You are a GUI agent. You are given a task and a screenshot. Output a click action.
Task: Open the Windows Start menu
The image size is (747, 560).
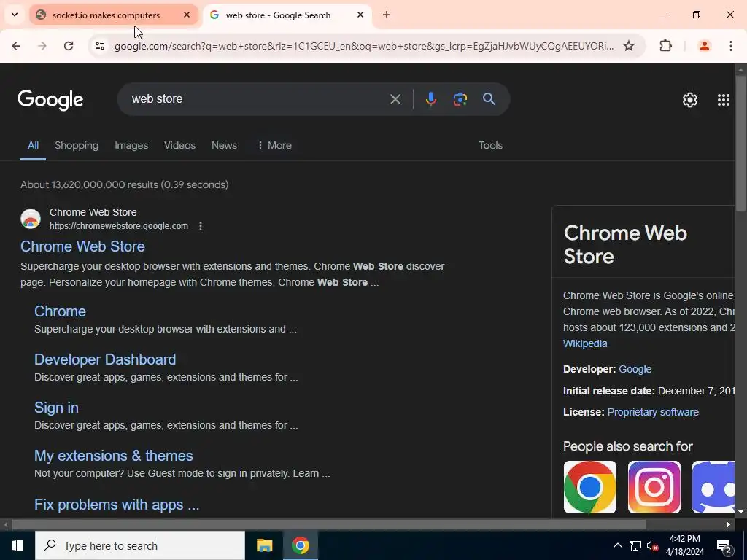click(18, 545)
